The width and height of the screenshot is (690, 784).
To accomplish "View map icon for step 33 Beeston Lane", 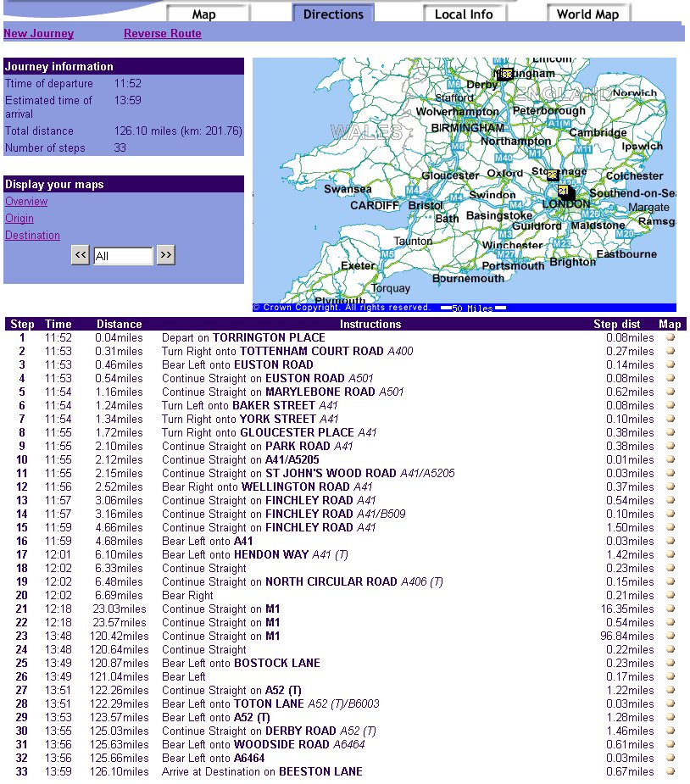I will point(670,771).
